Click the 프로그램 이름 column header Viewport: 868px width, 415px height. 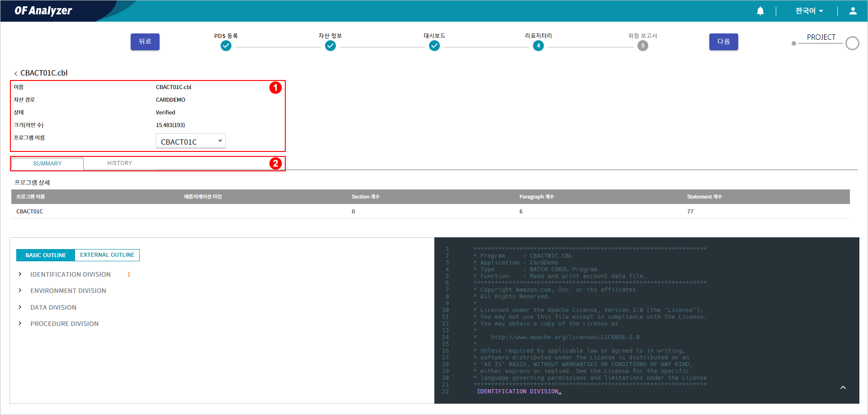click(x=31, y=197)
